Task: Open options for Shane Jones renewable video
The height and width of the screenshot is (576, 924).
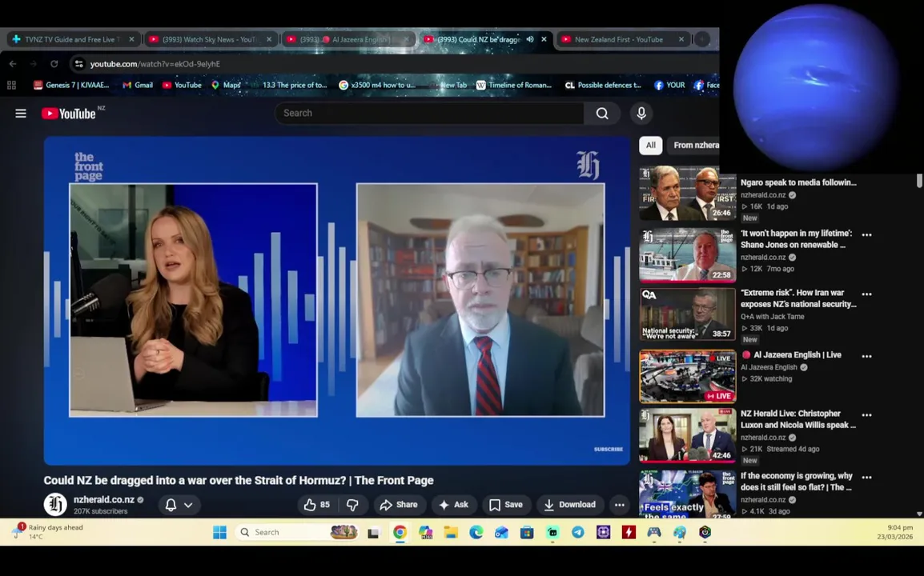Action: pyautogui.click(x=867, y=234)
